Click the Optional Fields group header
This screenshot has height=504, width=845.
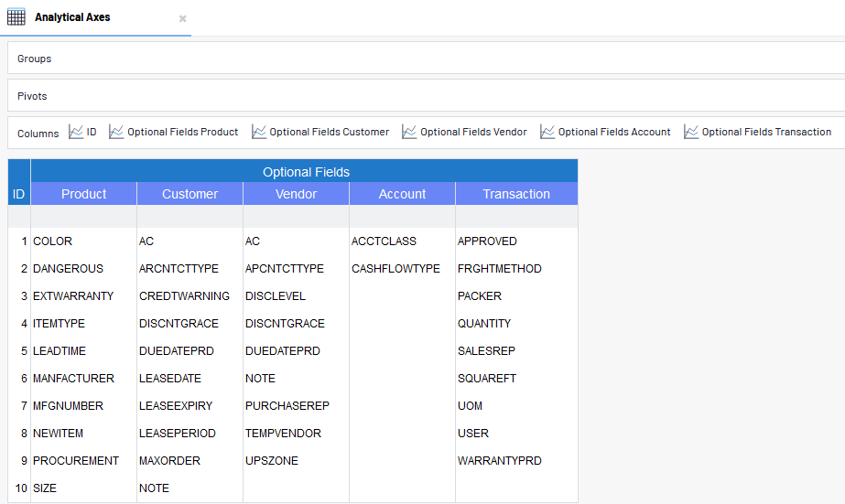[306, 172]
